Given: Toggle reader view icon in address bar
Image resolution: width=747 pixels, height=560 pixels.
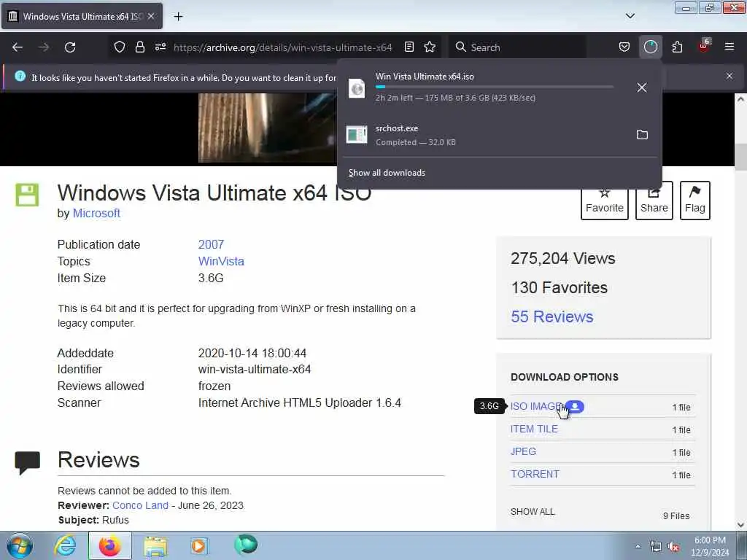Looking at the screenshot, I should [x=409, y=47].
